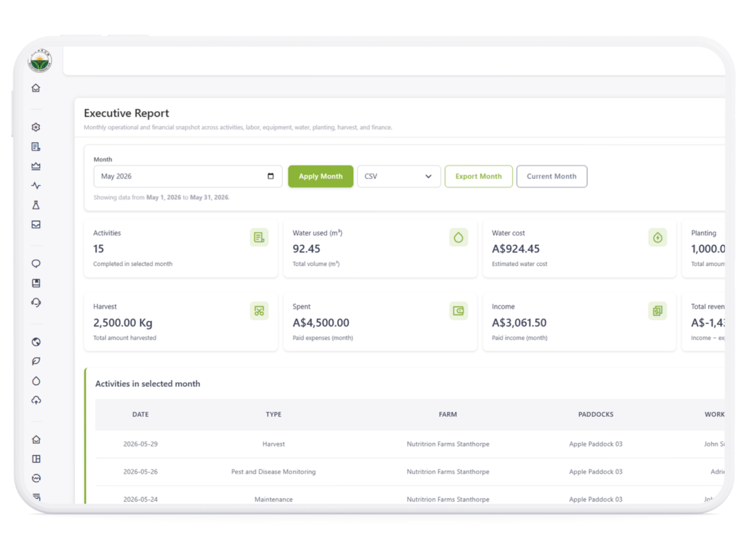This screenshot has height=560, width=747.
Task: Select the headset support icon in sidebar
Action: click(36, 302)
